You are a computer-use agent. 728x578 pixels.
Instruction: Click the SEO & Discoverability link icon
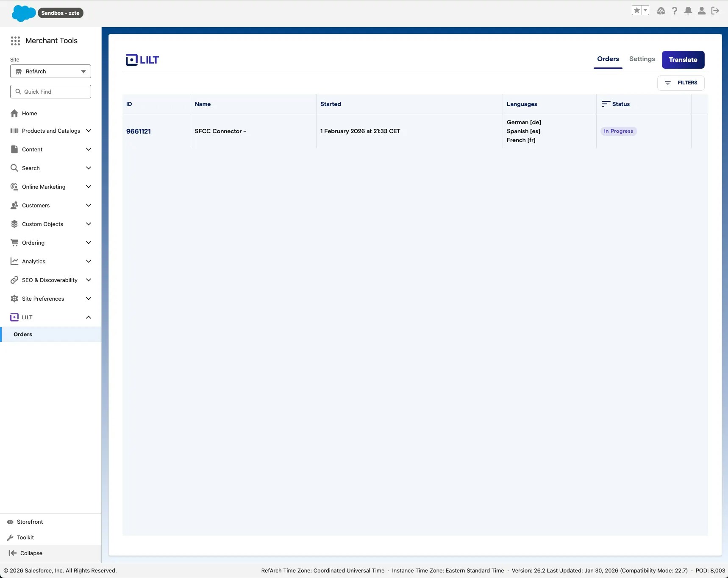click(x=14, y=280)
